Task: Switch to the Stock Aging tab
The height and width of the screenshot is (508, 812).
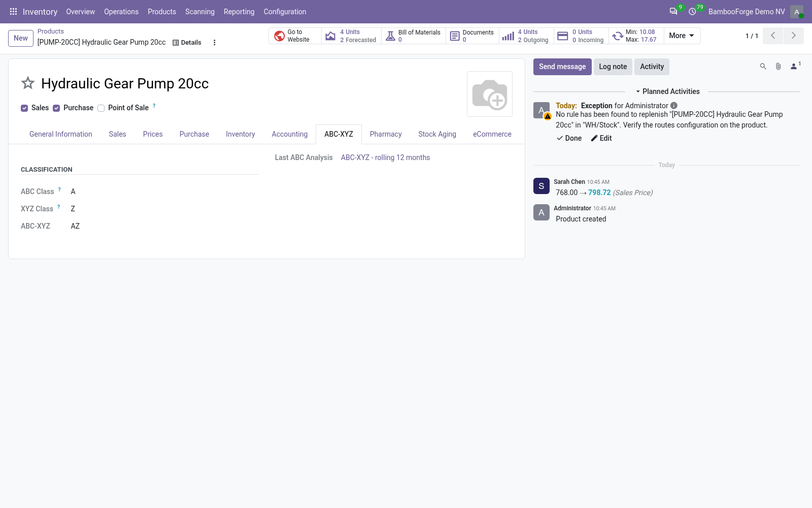Action: pos(437,134)
